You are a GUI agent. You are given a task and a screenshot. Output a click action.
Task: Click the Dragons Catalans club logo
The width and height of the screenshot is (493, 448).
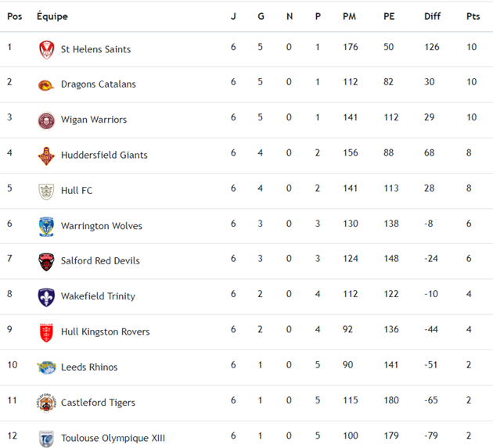46,84
